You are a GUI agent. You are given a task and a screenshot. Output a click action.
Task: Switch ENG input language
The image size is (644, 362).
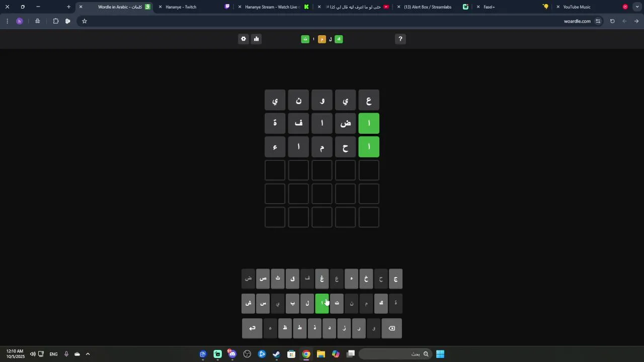coord(53,354)
